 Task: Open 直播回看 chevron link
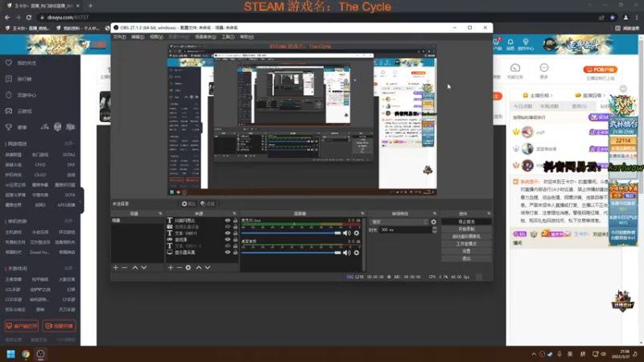click(591, 95)
